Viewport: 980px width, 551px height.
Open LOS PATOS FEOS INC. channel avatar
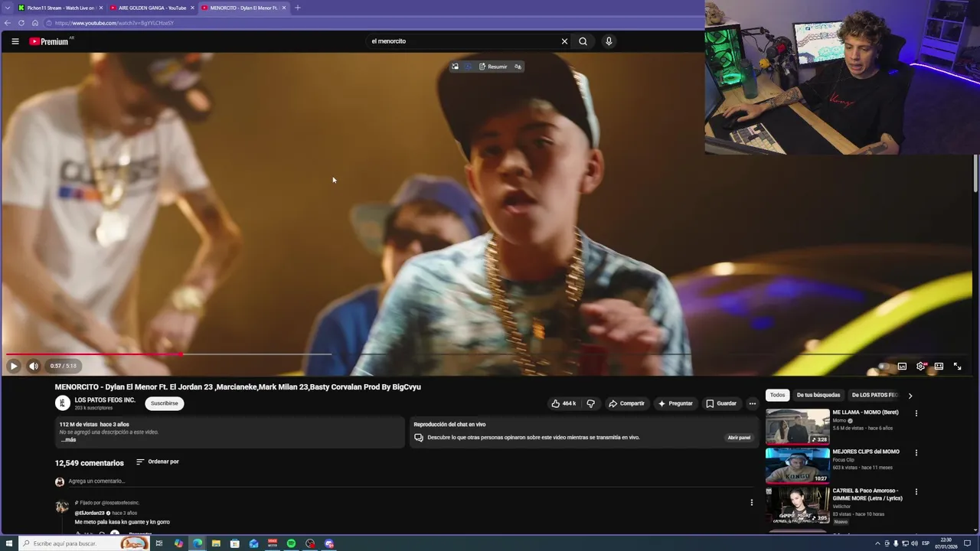(62, 403)
